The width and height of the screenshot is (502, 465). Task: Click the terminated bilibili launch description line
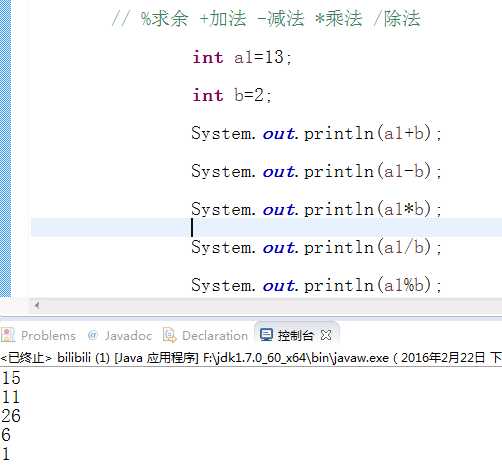pyautogui.click(x=251, y=358)
